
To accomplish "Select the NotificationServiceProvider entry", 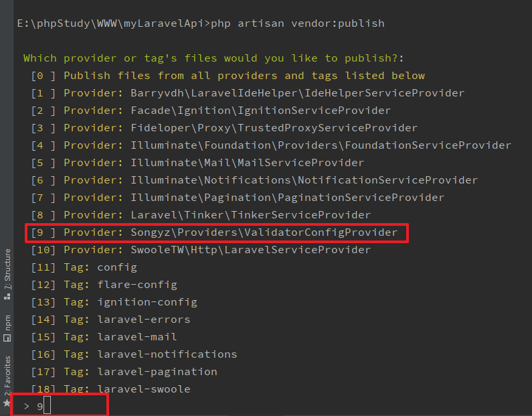I will pos(254,180).
